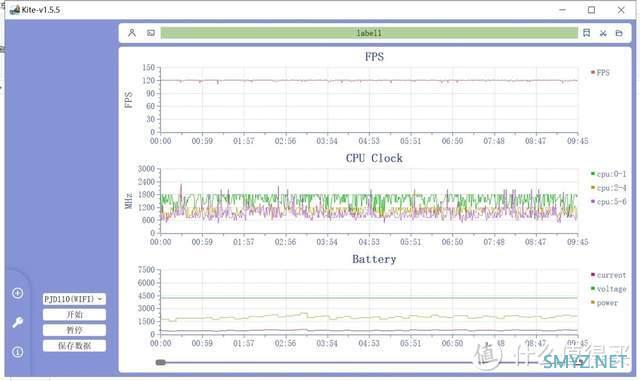Screen dimensions: 640x381
Task: Click the voltage legend entry in Battery chart
Action: coord(608,289)
